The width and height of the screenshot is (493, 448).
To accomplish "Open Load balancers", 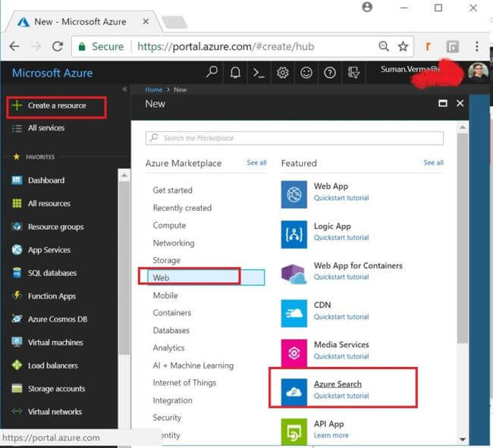I will [x=53, y=365].
